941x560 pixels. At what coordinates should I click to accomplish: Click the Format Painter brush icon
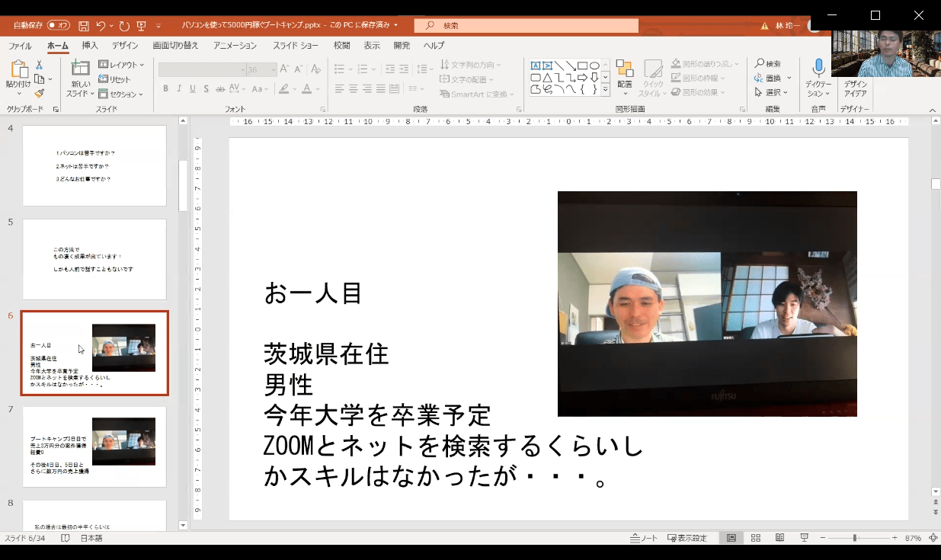39,93
